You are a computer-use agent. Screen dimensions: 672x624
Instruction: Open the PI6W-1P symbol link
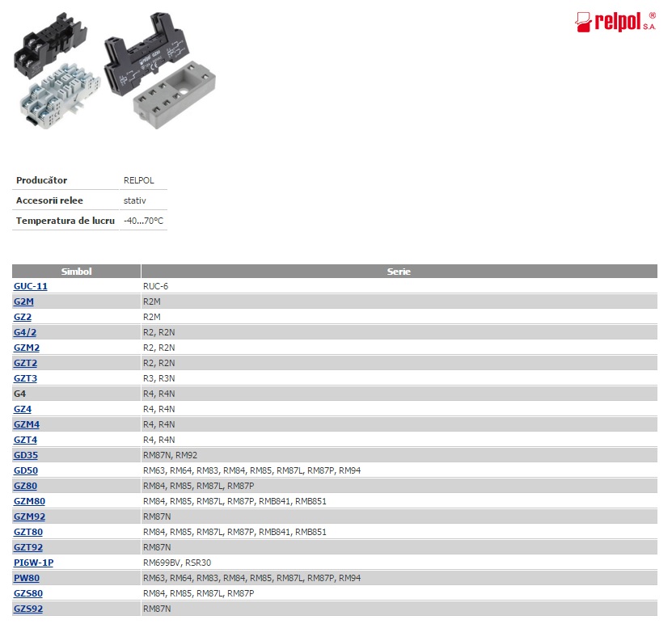[33, 563]
